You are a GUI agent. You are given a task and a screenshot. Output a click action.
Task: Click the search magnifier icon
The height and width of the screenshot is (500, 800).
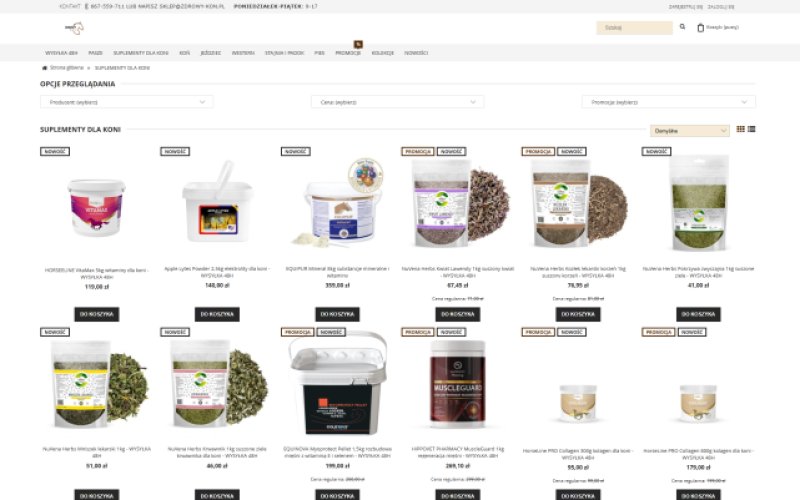(x=682, y=27)
